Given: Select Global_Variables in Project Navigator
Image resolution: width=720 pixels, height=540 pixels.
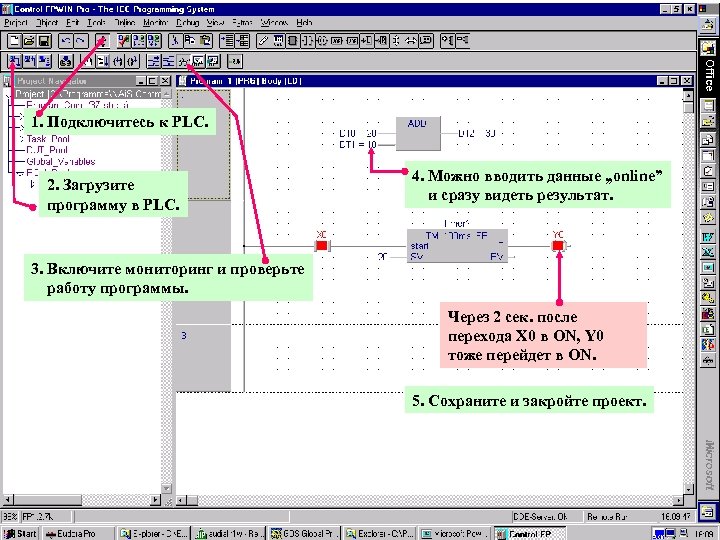Looking at the screenshot, I should pyautogui.click(x=61, y=162).
